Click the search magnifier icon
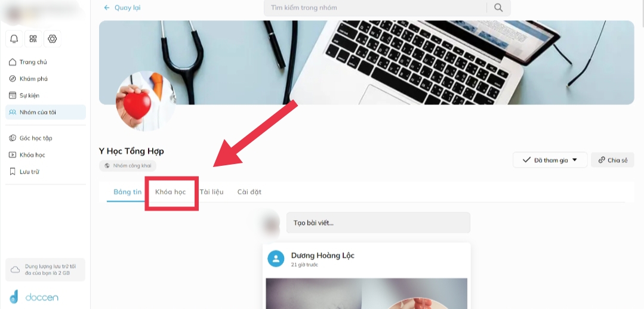 498,8
